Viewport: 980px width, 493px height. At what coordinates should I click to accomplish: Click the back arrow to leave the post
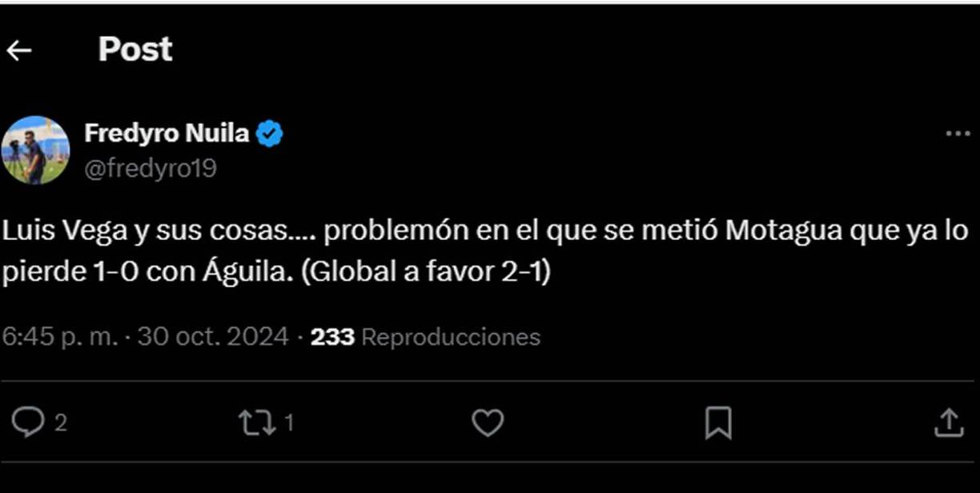pos(19,49)
